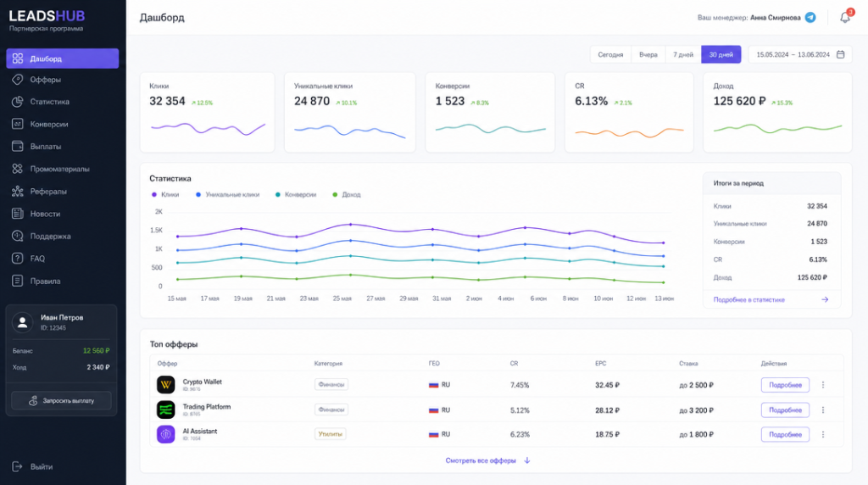Click the 7.45% CR value
868x485 pixels.
tap(520, 385)
